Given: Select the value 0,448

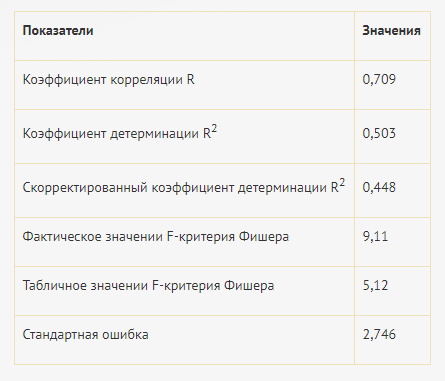Looking at the screenshot, I should [379, 187].
